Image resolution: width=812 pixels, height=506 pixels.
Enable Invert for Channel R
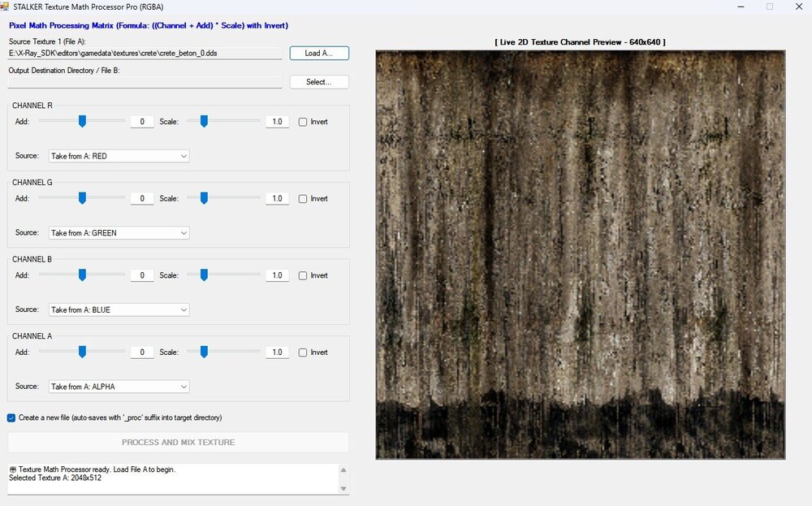coord(303,122)
